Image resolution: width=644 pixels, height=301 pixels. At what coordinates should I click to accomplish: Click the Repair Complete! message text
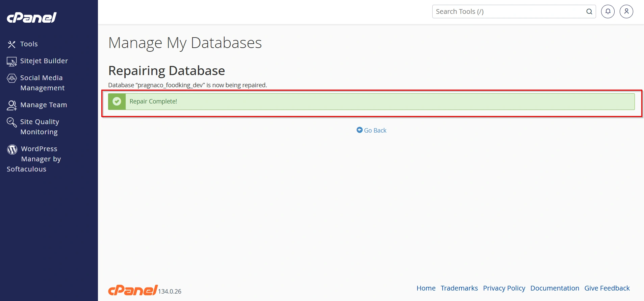153,101
